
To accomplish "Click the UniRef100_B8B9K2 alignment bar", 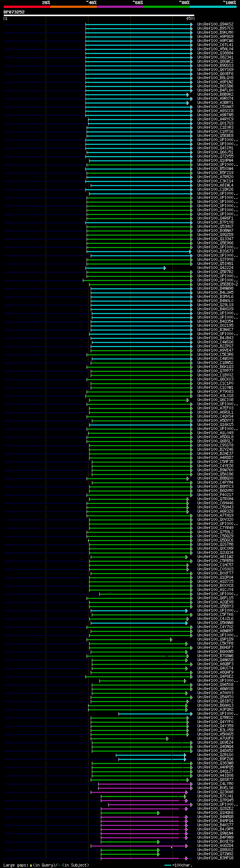I will [137, 95].
